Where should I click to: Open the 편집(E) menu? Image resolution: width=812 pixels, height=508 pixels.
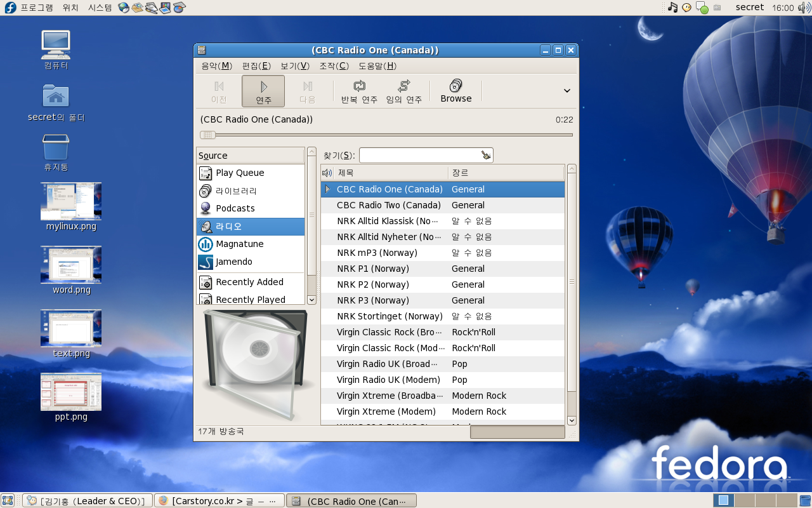[x=256, y=66]
